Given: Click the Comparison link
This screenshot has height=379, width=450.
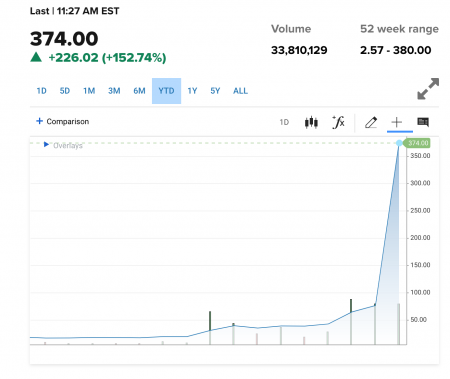Looking at the screenshot, I should (68, 121).
